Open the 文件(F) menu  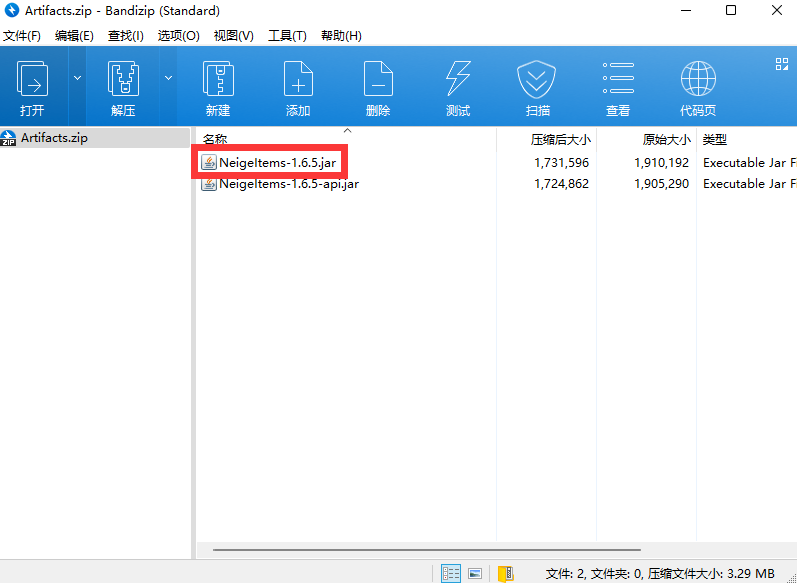tap(22, 36)
